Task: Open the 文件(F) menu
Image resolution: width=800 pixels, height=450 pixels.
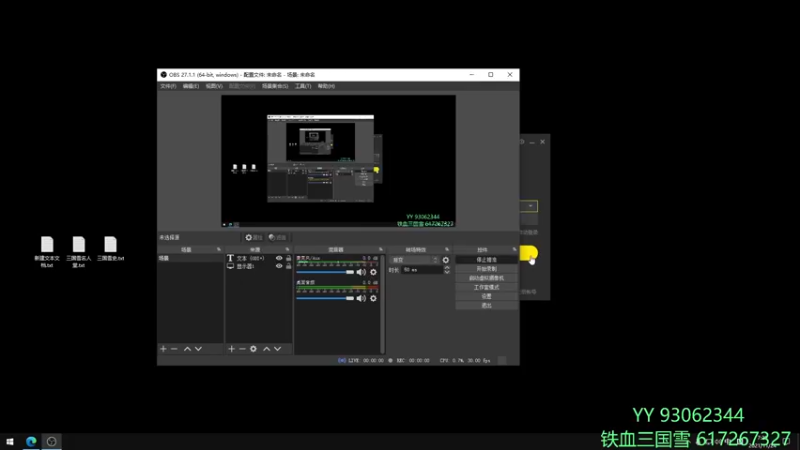Action: click(x=168, y=86)
